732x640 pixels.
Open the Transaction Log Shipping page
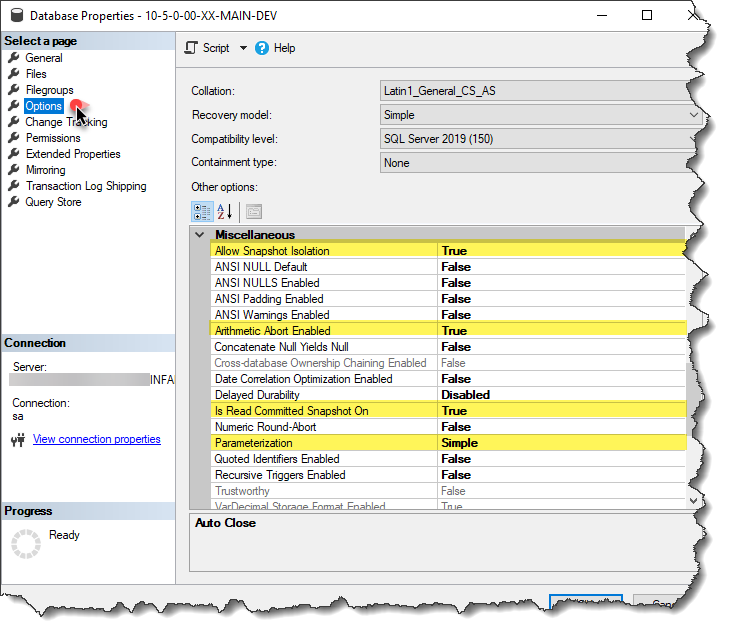[x=86, y=186]
